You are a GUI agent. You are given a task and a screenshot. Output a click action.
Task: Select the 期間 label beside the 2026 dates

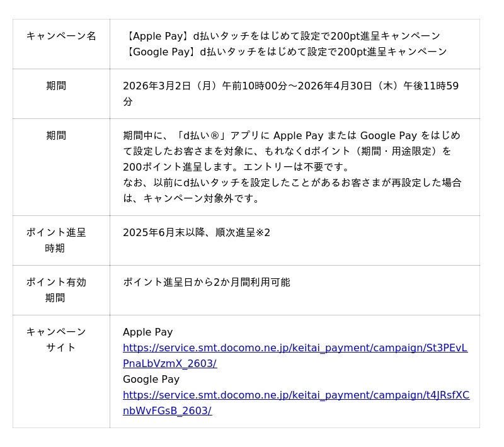click(56, 86)
